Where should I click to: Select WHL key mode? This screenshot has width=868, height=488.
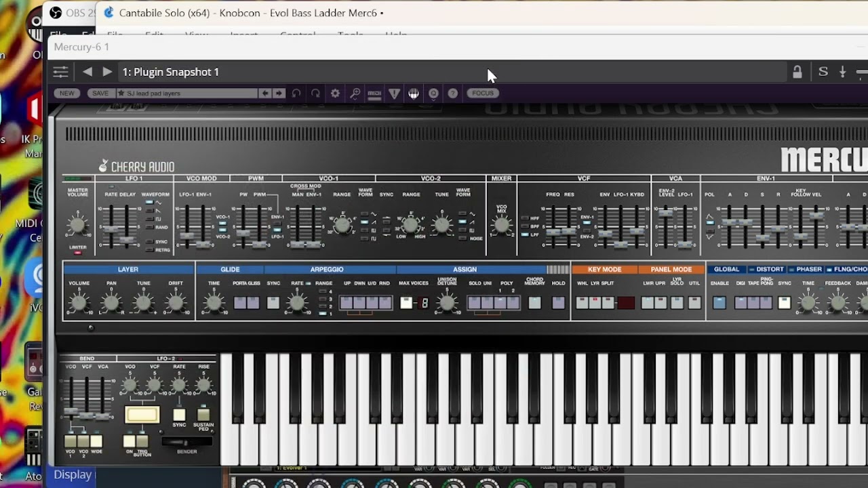(583, 303)
